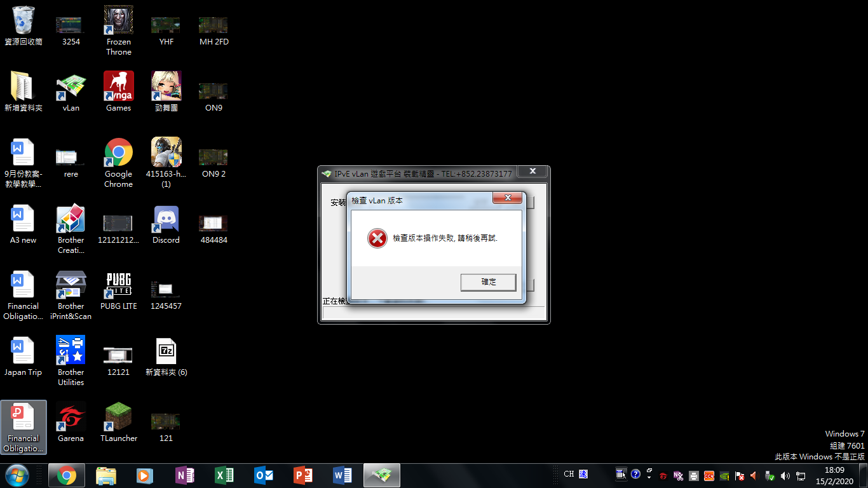868x488 pixels.
Task: Click the CH language indicator
Action: click(569, 474)
